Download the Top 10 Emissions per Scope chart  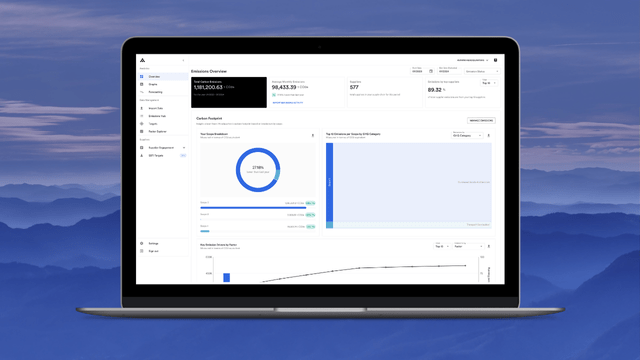[489, 135]
